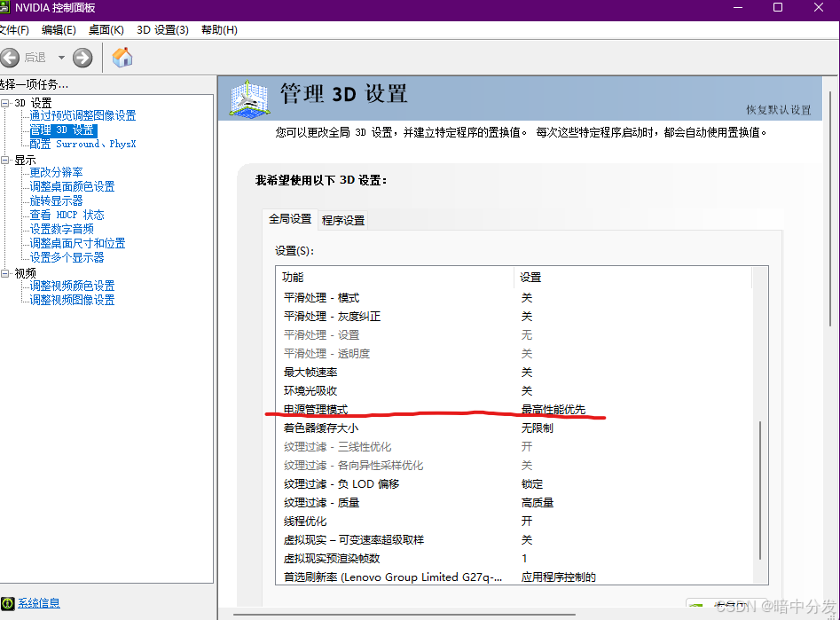The width and height of the screenshot is (840, 620).
Task: Select the 虚拟现实预渲染帧数 row
Action: (x=514, y=559)
